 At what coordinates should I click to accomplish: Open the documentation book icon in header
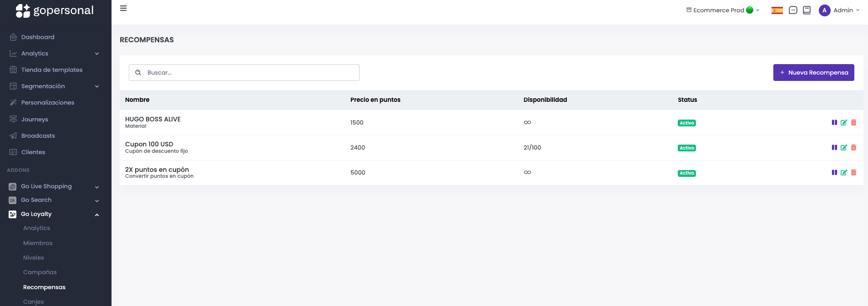(x=807, y=10)
